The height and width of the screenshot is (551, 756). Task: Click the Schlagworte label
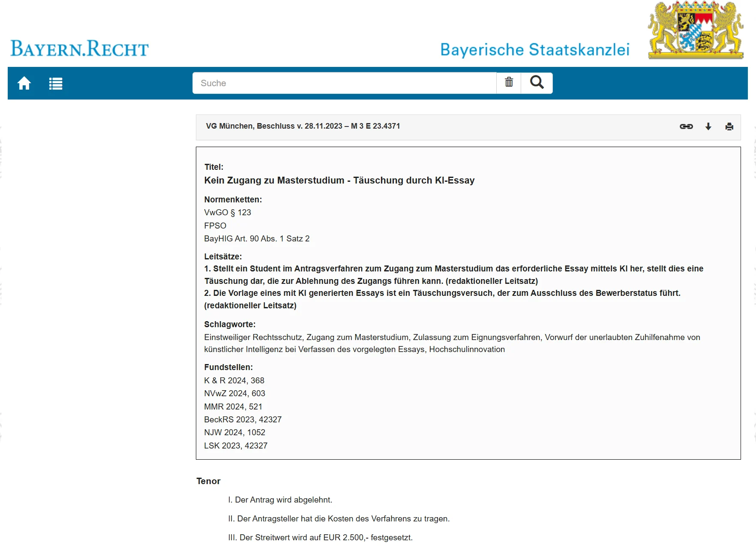[230, 325]
